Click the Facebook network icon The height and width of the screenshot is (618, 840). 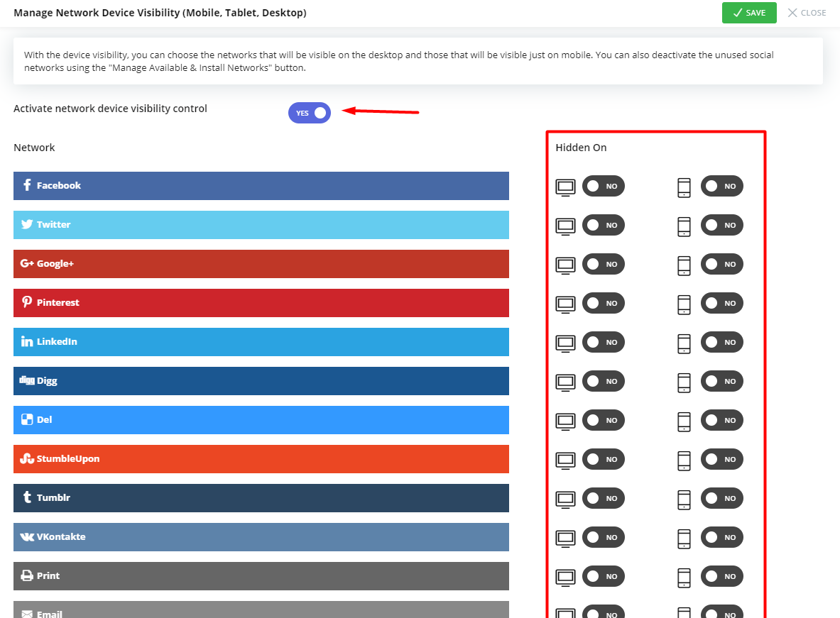point(27,185)
